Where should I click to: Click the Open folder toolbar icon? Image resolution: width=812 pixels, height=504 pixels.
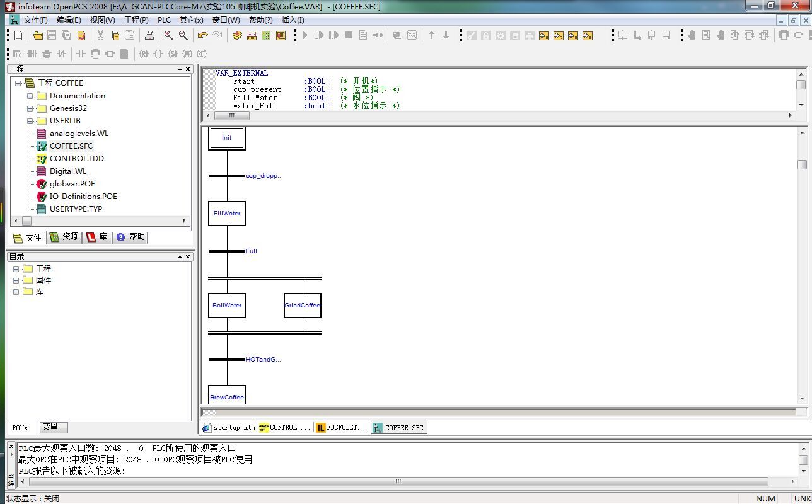38,36
